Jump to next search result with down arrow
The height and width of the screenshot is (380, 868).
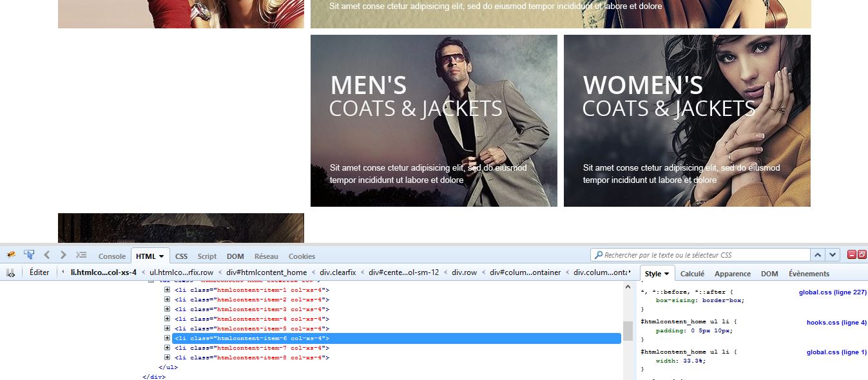[833, 255]
